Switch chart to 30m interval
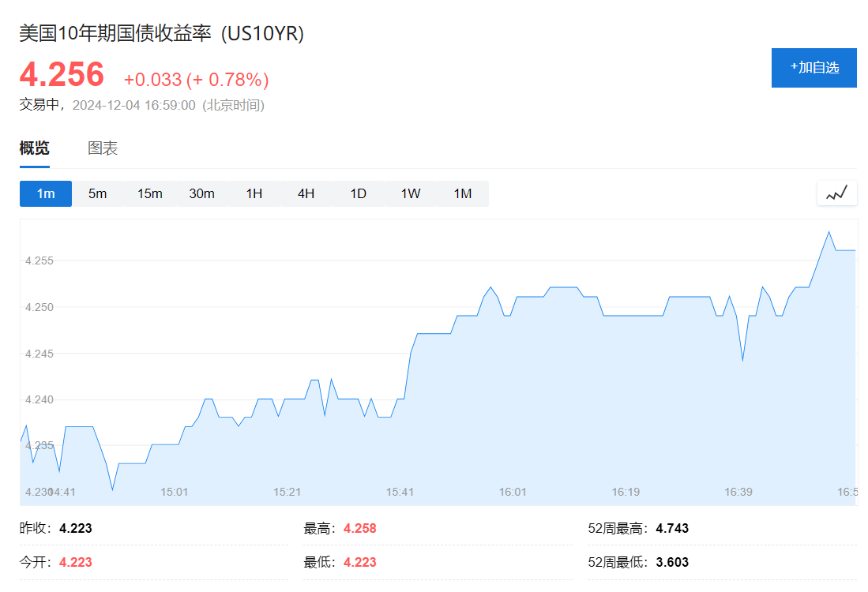 201,193
